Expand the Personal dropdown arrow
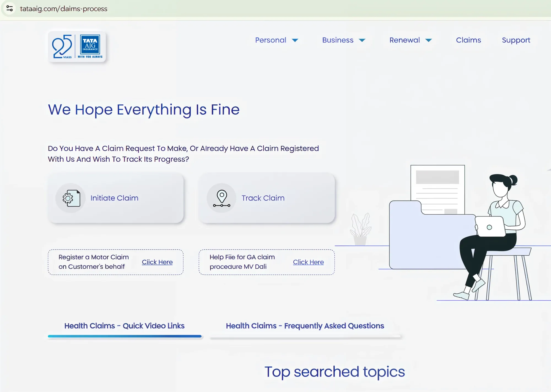551x392 pixels. click(x=295, y=40)
